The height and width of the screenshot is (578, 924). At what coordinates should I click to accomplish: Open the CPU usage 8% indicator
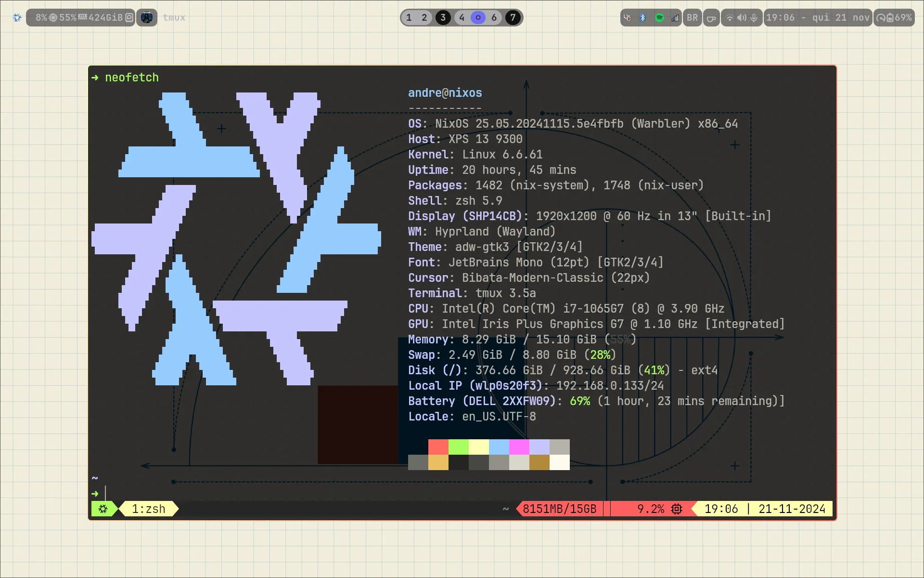tap(46, 18)
